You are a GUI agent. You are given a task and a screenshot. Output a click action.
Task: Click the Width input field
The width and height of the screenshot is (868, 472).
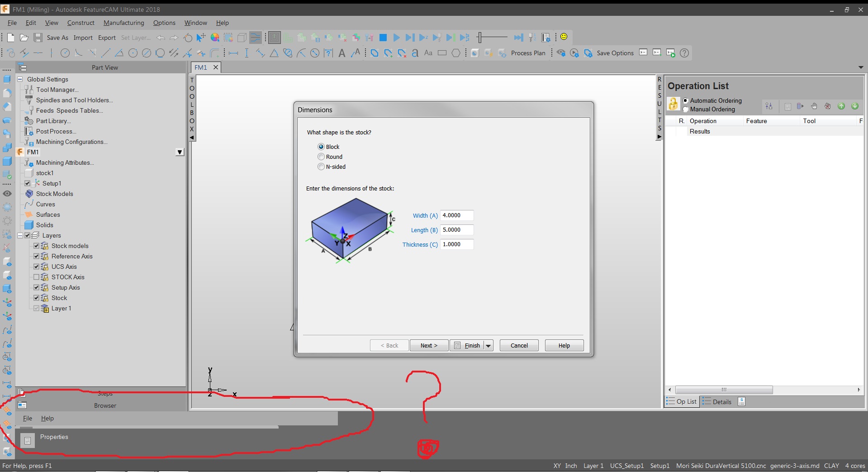coord(456,215)
